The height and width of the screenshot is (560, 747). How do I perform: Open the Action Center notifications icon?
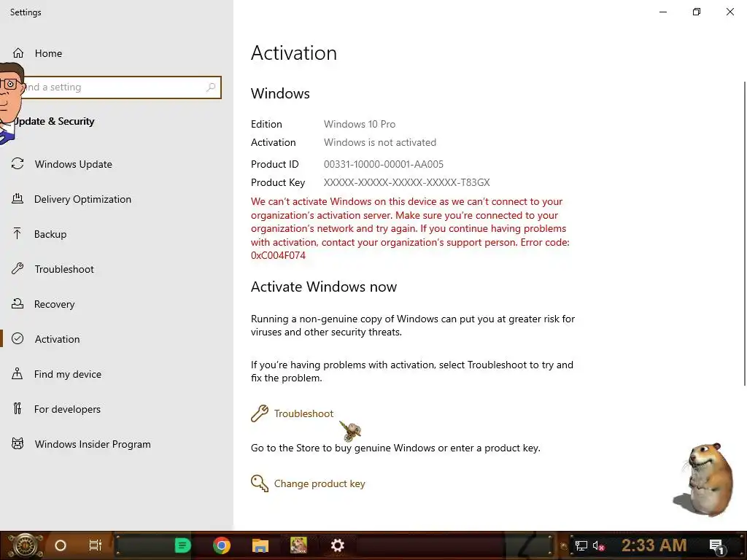(x=717, y=546)
